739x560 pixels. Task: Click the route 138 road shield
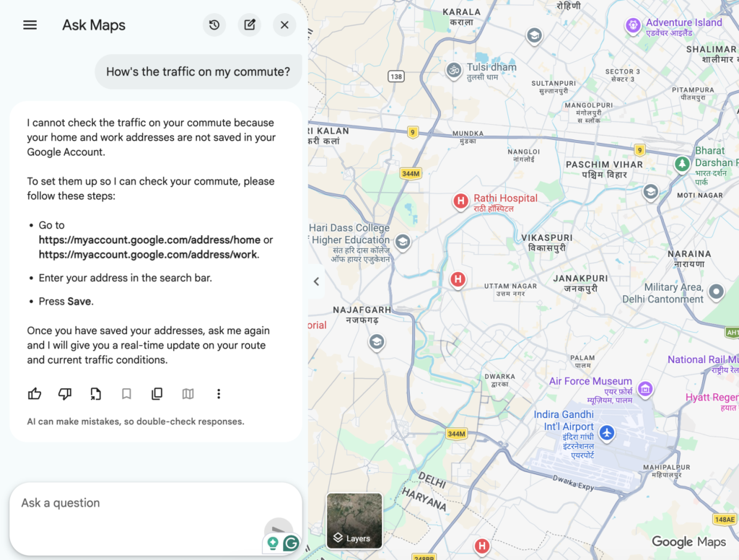396,76
